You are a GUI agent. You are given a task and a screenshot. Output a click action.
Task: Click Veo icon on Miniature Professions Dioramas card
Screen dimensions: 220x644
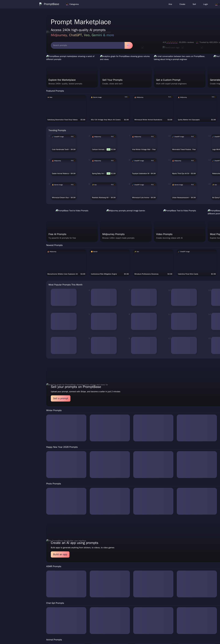[x=135, y=252]
